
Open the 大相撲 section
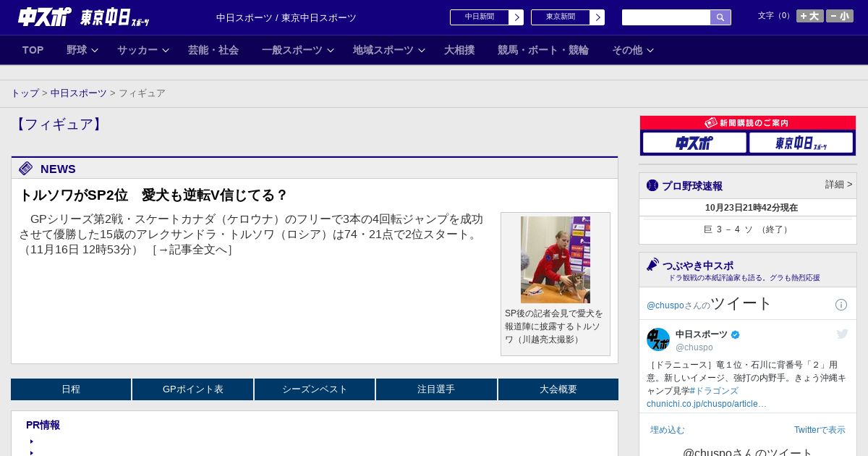click(459, 50)
